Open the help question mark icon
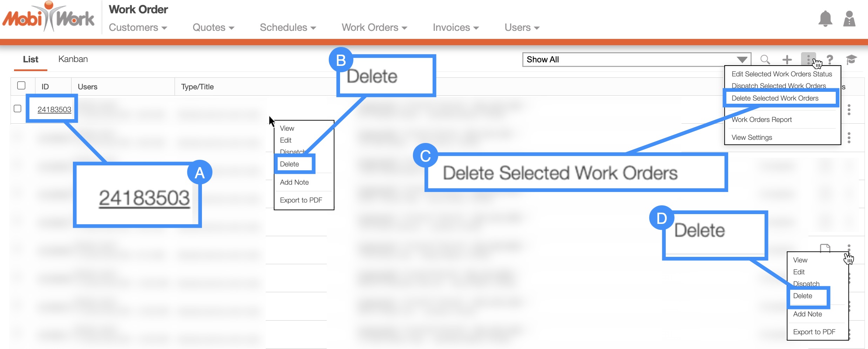Viewport: 868px width, 349px height. (830, 60)
